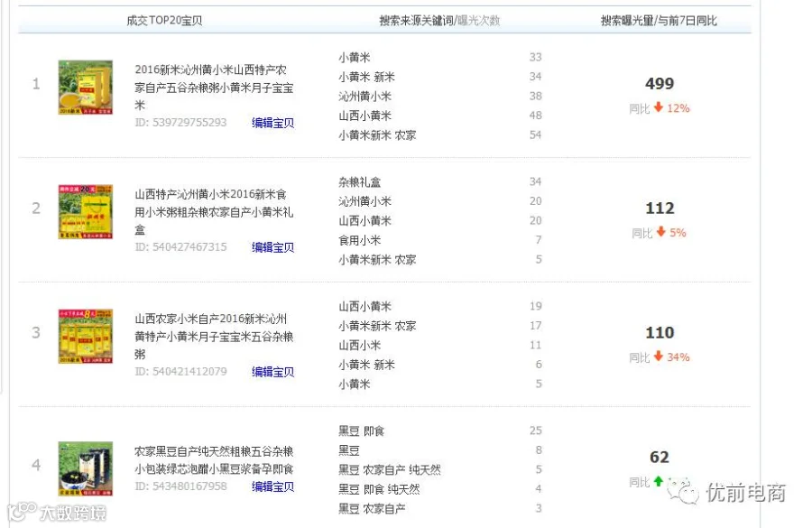Click red down arrow beside 12% change
812x528 pixels.
point(659,107)
